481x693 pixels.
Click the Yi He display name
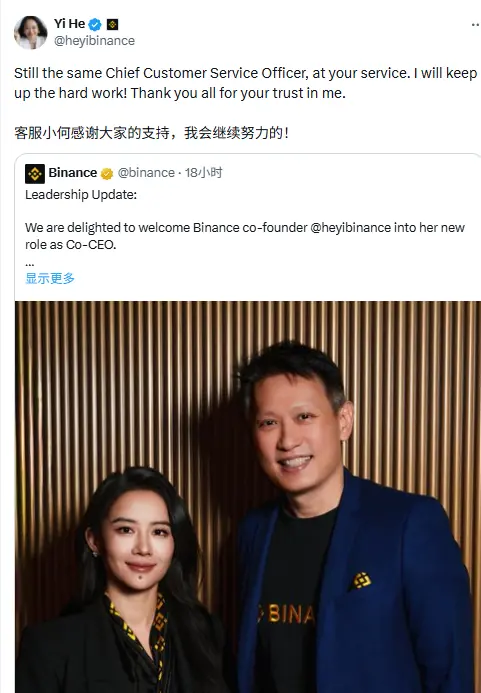point(69,23)
